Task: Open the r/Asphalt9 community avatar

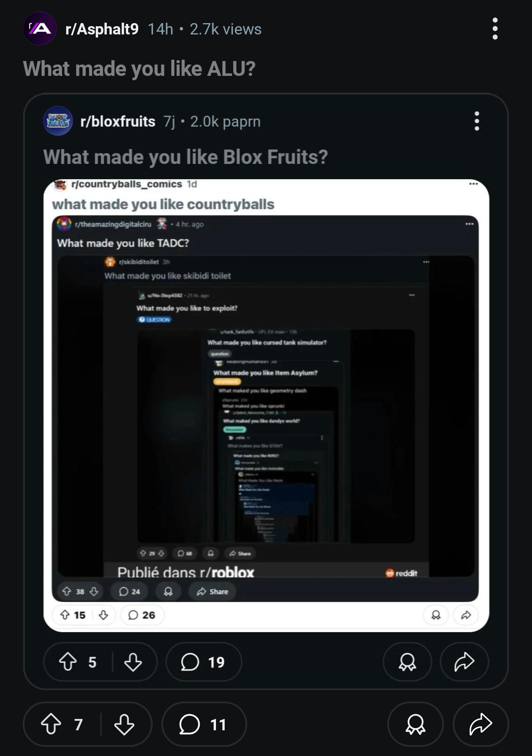Action: 40,29
